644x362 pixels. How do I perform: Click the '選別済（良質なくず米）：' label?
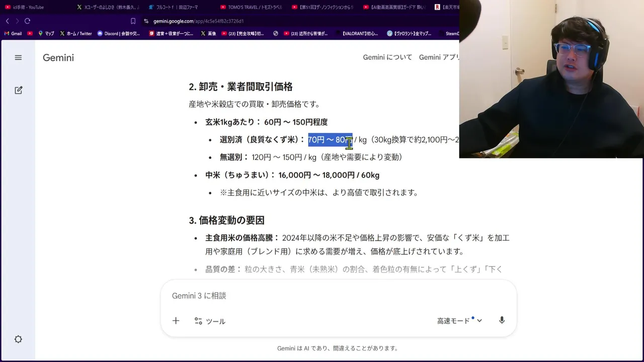click(x=262, y=140)
